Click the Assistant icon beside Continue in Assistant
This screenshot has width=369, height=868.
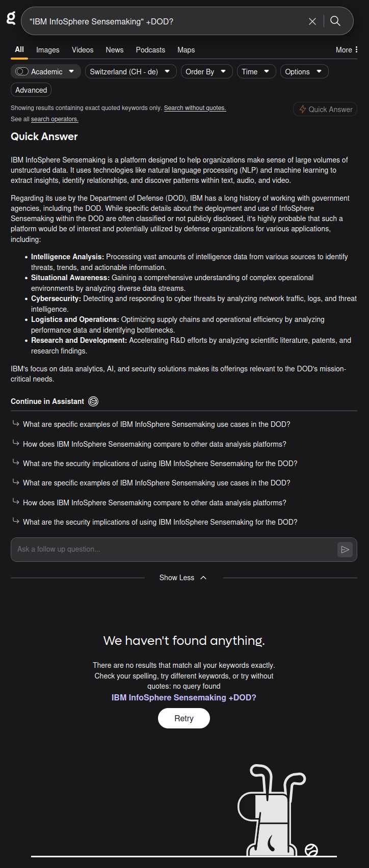point(93,401)
